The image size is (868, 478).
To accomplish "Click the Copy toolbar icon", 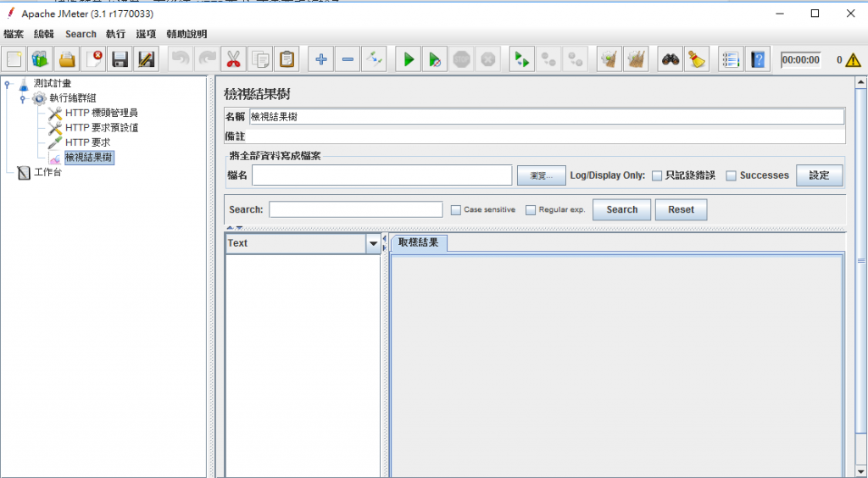I will coord(260,59).
